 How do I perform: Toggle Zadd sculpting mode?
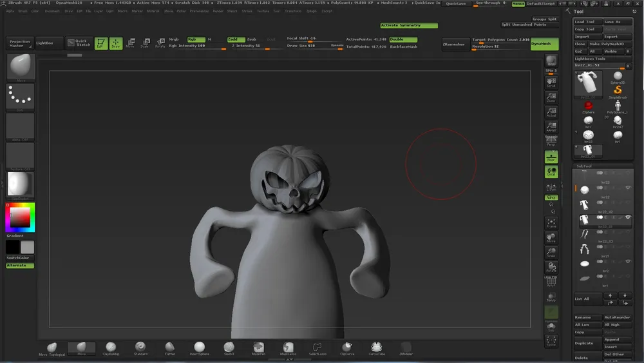pos(236,39)
